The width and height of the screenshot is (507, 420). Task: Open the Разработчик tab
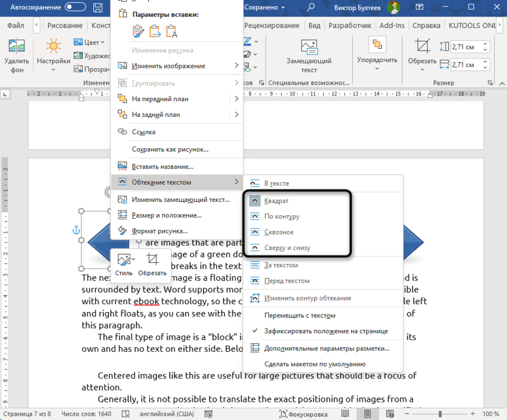coord(350,25)
